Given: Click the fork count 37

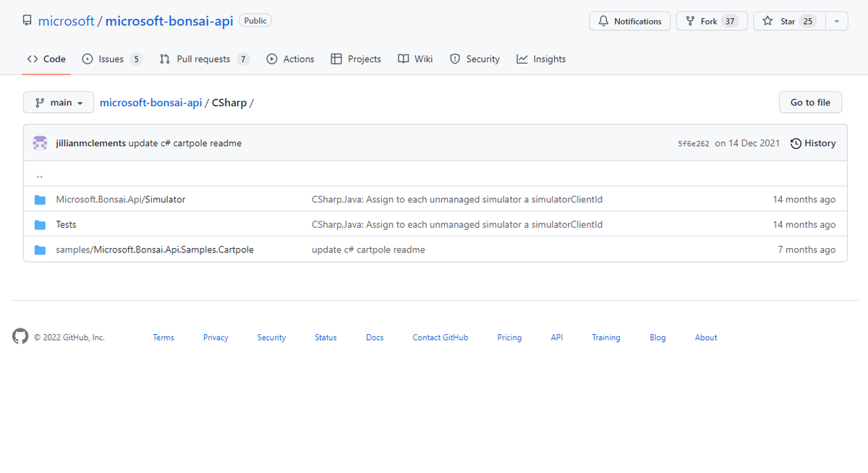Looking at the screenshot, I should 730,21.
